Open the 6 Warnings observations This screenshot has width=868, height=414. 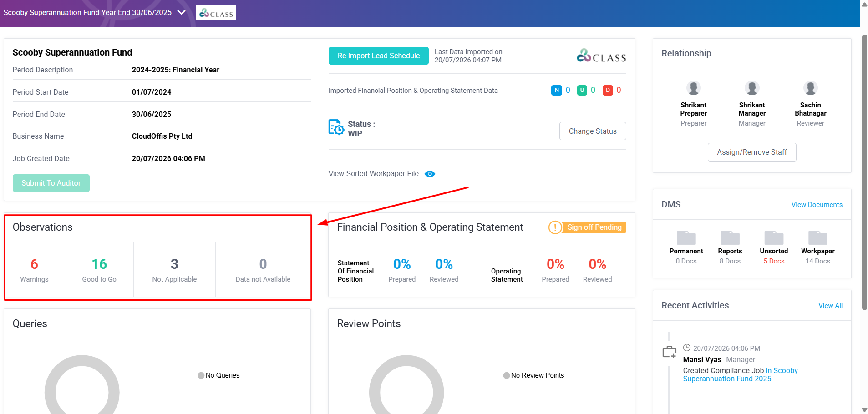click(34, 270)
